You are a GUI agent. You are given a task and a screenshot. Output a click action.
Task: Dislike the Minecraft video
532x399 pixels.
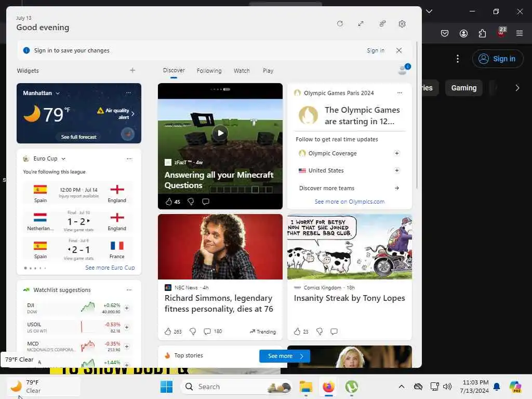[191, 202]
